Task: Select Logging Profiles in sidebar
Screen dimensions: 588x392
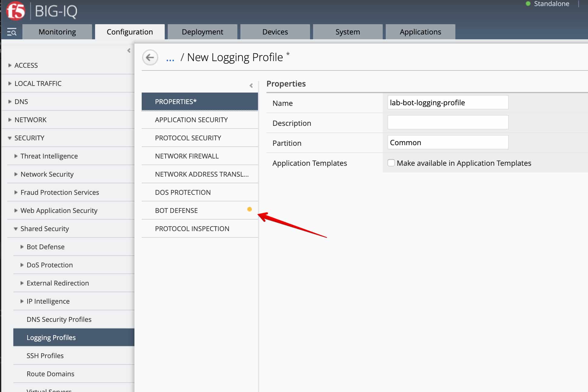Action: pos(74,337)
